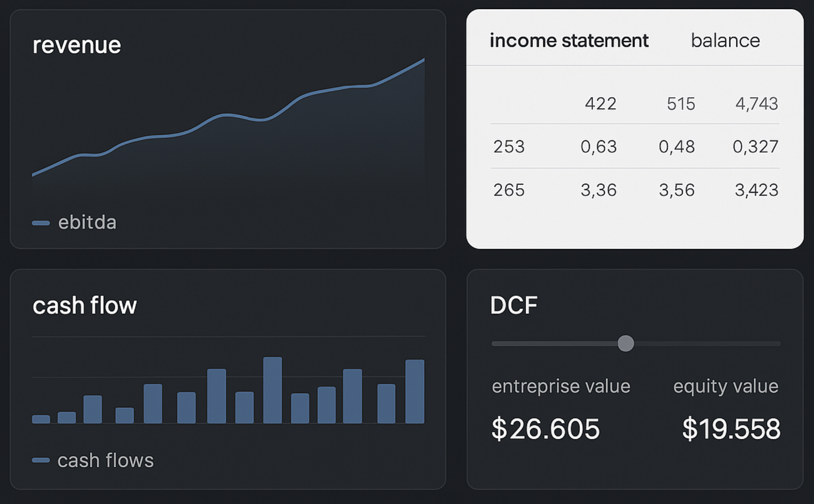Click the 515 column header cell
Viewport: 814px width, 504px height.
click(x=680, y=104)
